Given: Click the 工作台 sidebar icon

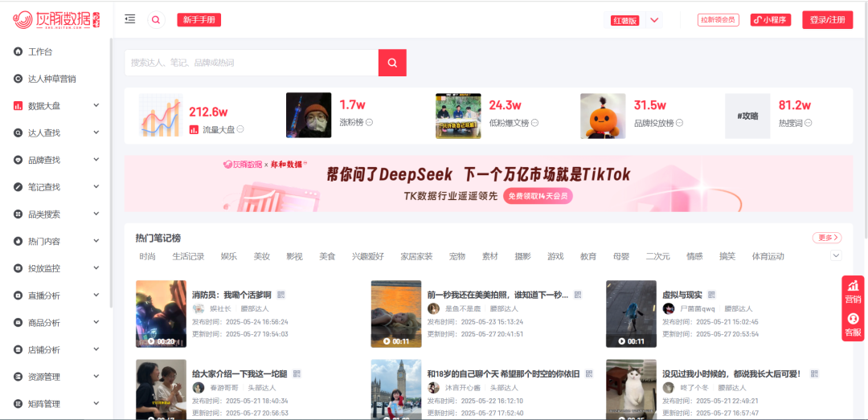Looking at the screenshot, I should click(18, 52).
